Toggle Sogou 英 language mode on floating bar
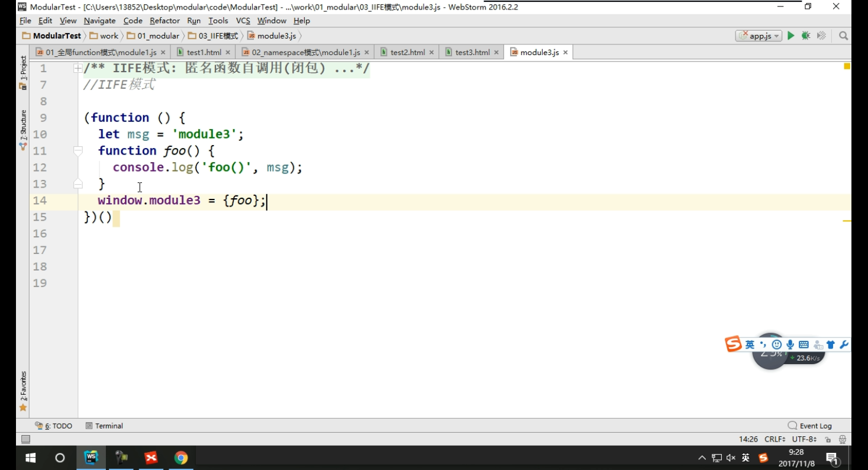The image size is (868, 470). point(750,345)
